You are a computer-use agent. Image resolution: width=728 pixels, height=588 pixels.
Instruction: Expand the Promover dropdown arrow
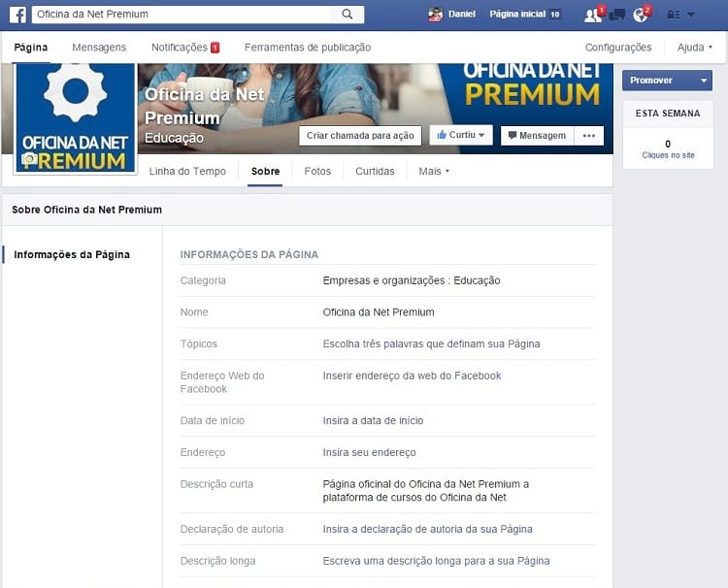704,81
